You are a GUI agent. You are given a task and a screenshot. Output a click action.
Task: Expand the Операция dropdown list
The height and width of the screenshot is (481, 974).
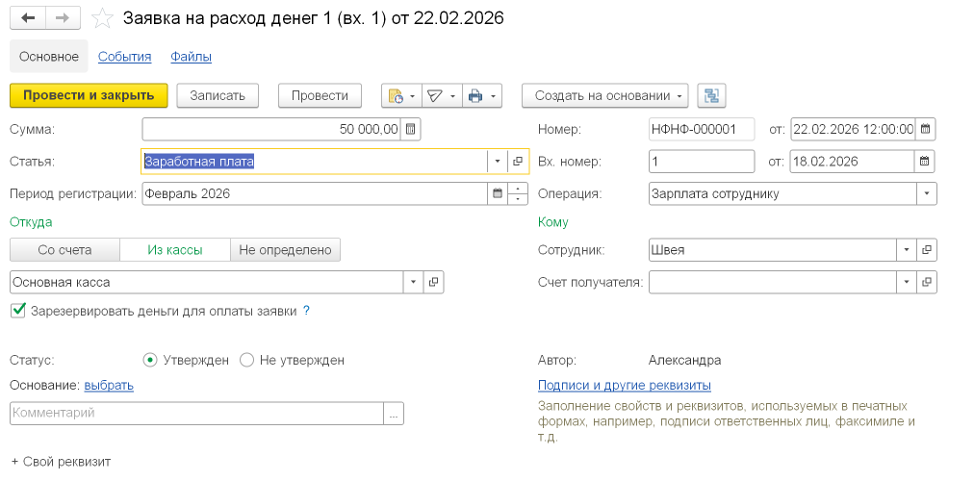click(927, 194)
